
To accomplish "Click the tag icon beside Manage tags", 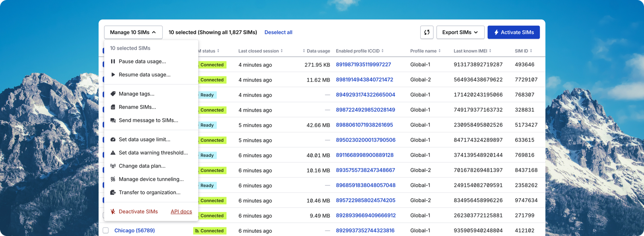I will (x=113, y=94).
